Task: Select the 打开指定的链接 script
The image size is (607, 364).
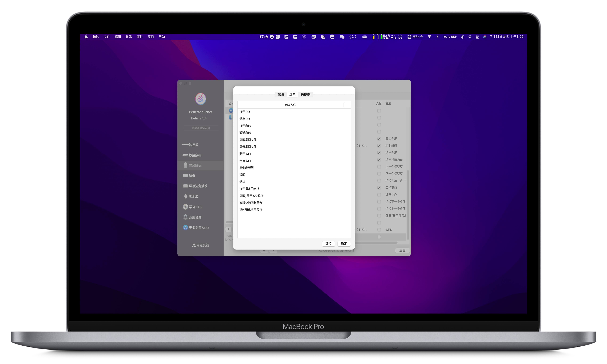Action: 294,189
